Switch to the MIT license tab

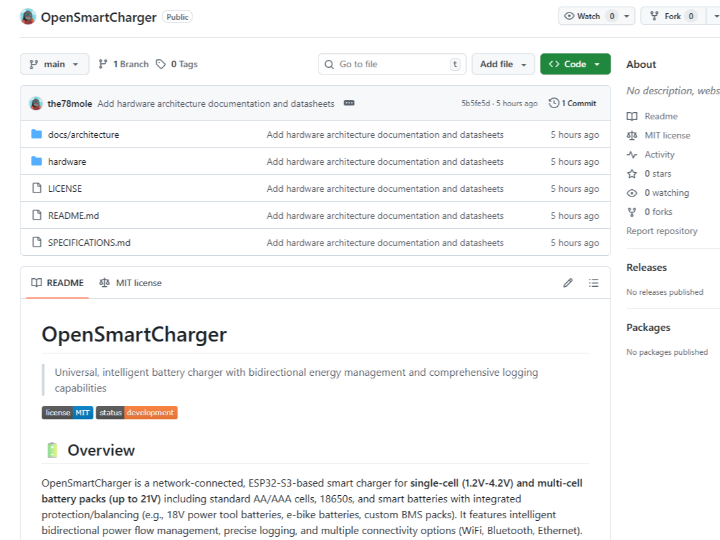tap(130, 283)
